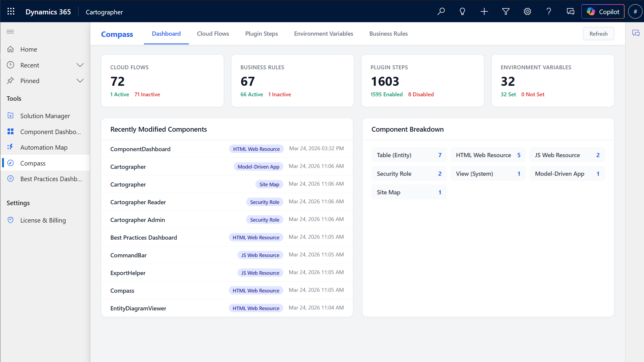Image resolution: width=644 pixels, height=362 pixels.
Task: Click the '8 Disabled' plugin steps count
Action: [421, 94]
